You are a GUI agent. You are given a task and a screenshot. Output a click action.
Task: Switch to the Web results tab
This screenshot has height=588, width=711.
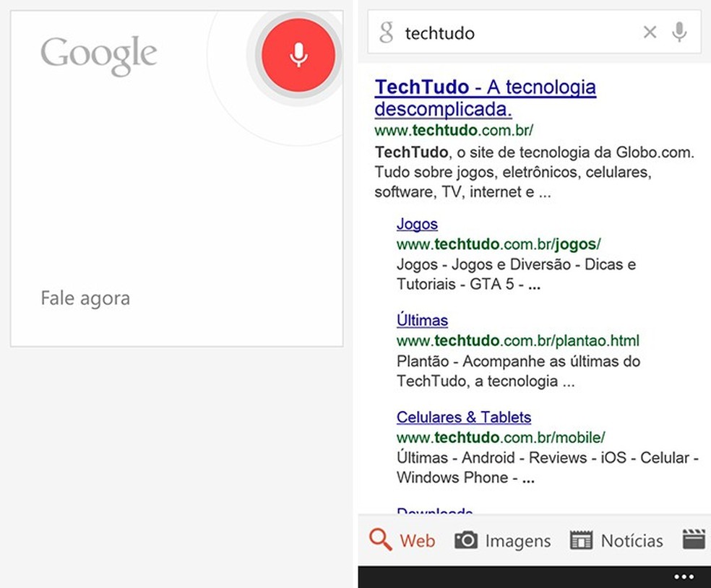[x=402, y=540]
